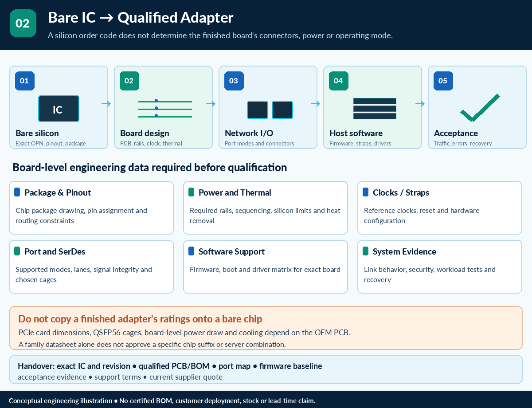Image resolution: width=532 pixels, height=408 pixels.
Task: Click the IC chip illustration
Action: tap(59, 109)
